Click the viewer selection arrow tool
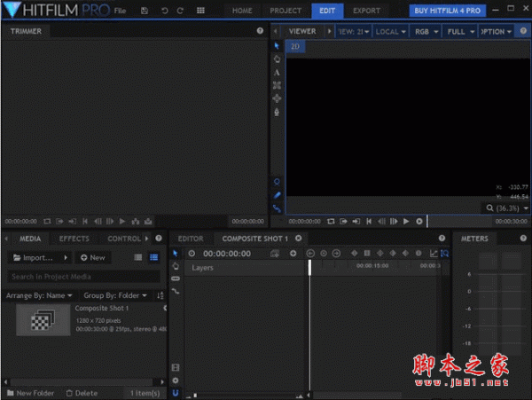Screen dimensions: 532x400 277,45
